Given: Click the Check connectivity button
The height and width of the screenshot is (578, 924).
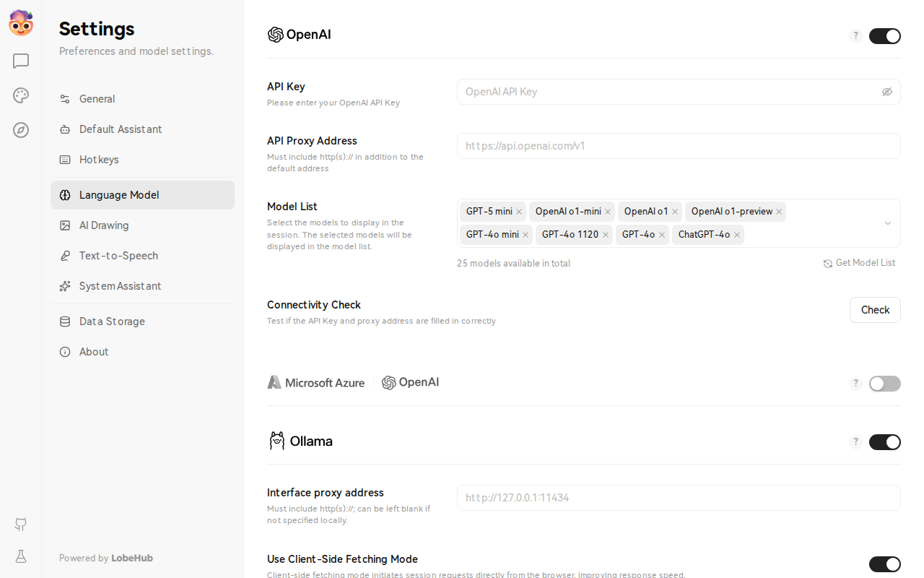Looking at the screenshot, I should [x=875, y=310].
